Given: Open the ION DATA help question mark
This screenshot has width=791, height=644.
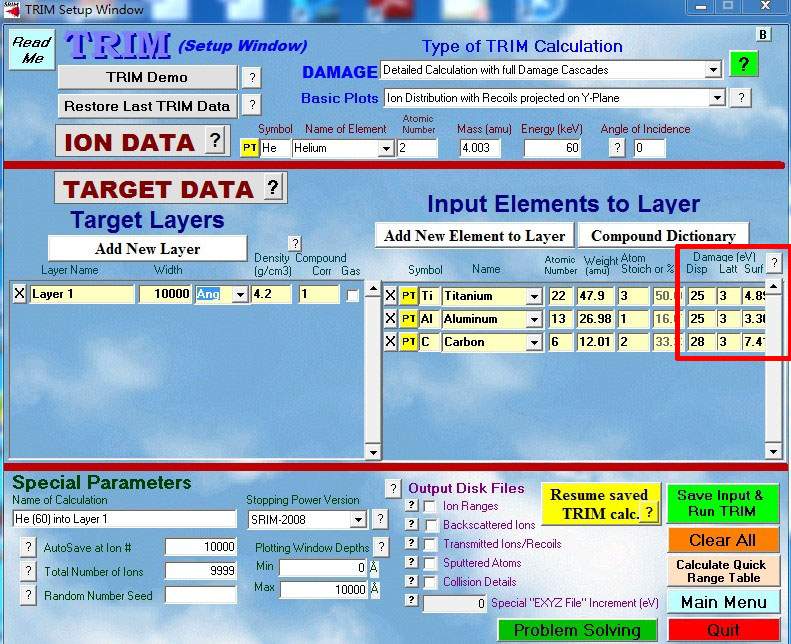Looking at the screenshot, I should 215,140.
